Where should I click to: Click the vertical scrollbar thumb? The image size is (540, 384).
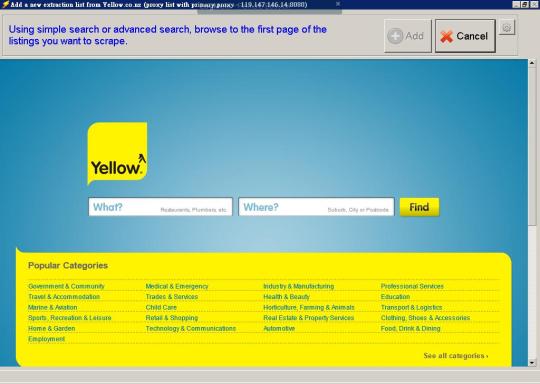[532, 146]
